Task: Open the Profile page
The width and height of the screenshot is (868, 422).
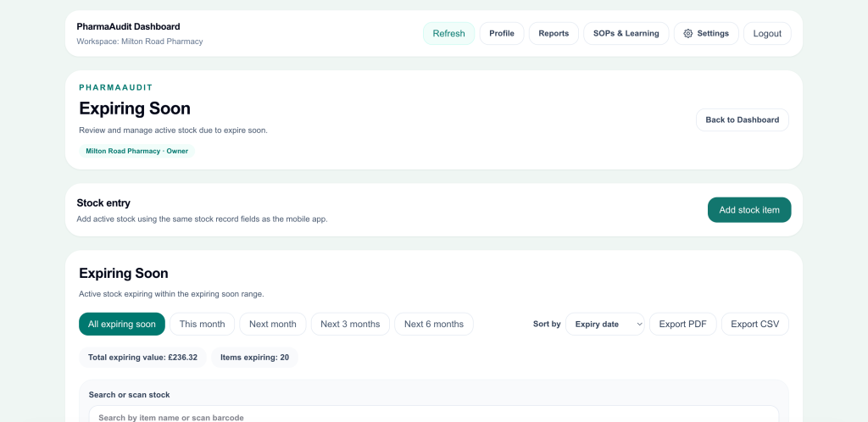Action: point(502,33)
